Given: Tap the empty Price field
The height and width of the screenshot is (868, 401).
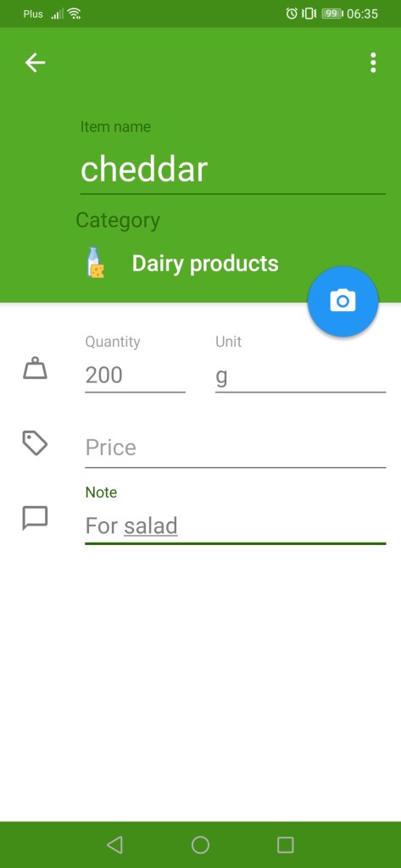Looking at the screenshot, I should tap(236, 448).
